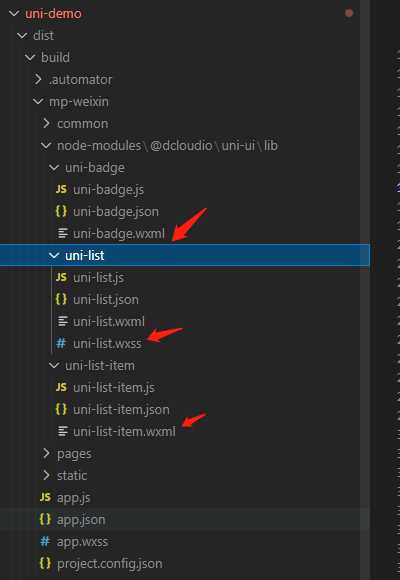The image size is (400, 580).
Task: Click the lines icon beside uni-badge.wxml
Action: [63, 233]
